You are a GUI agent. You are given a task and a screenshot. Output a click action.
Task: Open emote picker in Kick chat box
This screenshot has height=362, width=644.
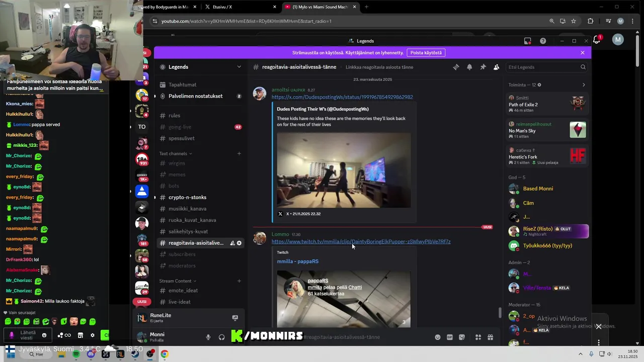tap(44, 335)
